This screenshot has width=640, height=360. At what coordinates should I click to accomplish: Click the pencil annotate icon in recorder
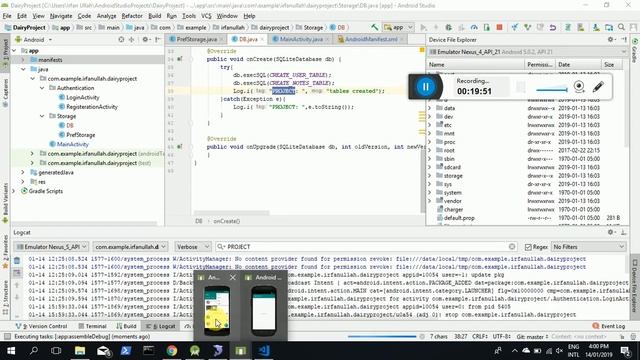tap(598, 87)
